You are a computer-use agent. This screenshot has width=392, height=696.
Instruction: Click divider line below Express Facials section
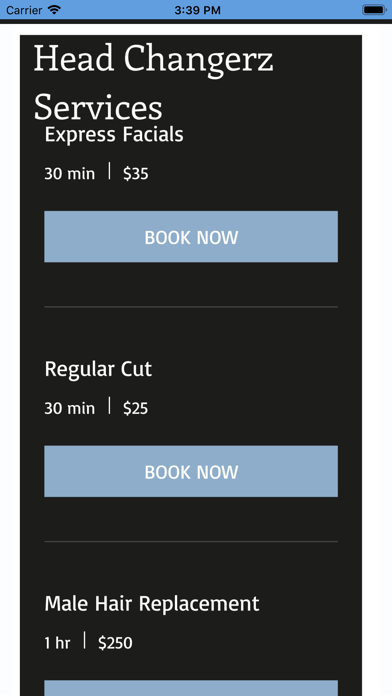pos(191,307)
